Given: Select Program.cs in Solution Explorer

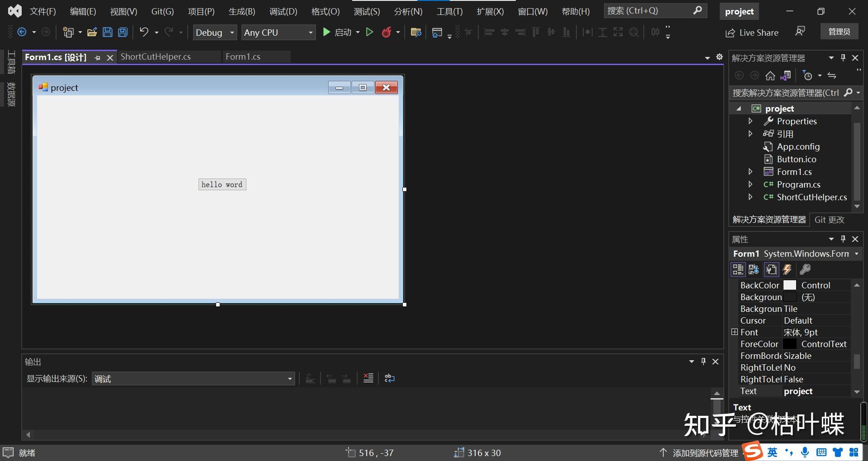Looking at the screenshot, I should tap(798, 184).
